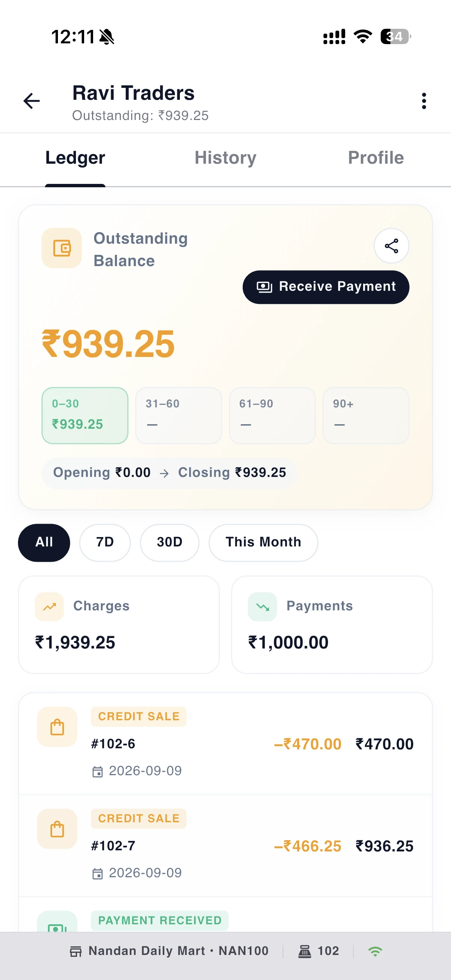The width and height of the screenshot is (451, 980).
Task: Tap the shopping bag icon for #102-7
Action: click(x=57, y=829)
